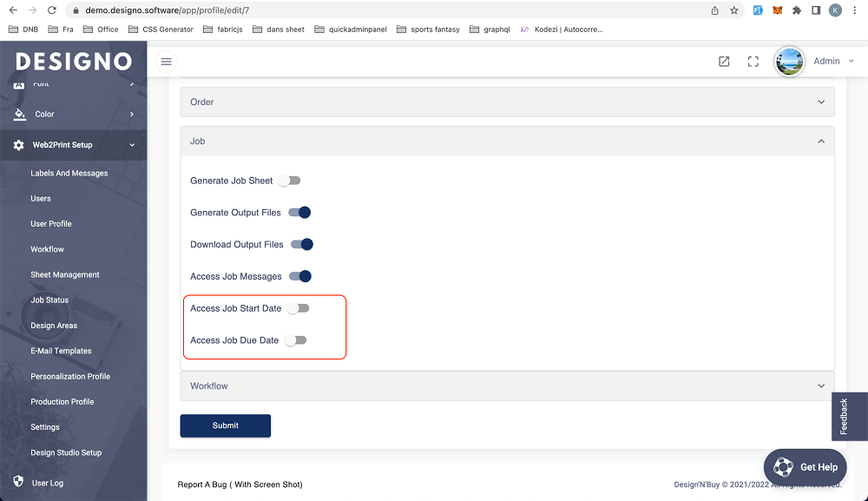Click the DESIGNO logo
The width and height of the screenshot is (868, 501).
pos(74,61)
